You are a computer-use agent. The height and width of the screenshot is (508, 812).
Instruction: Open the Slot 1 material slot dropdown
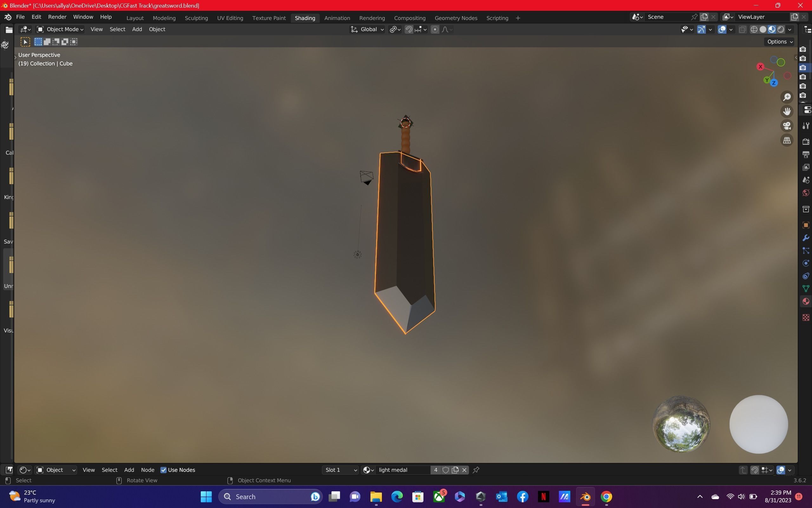340,470
